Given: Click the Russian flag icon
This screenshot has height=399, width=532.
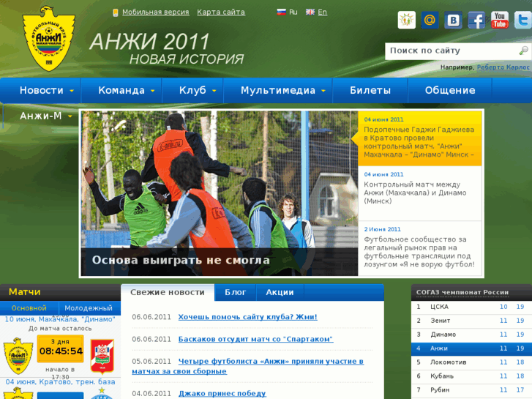Looking at the screenshot, I should (281, 12).
